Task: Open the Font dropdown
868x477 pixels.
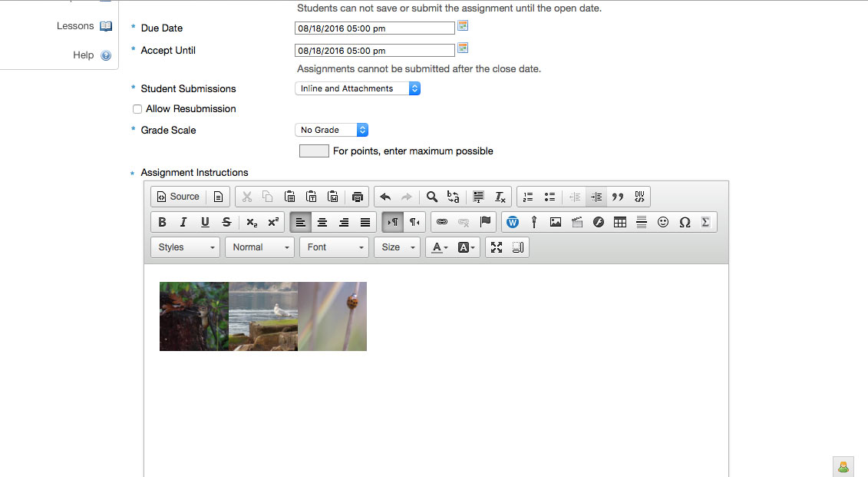Action: 335,247
